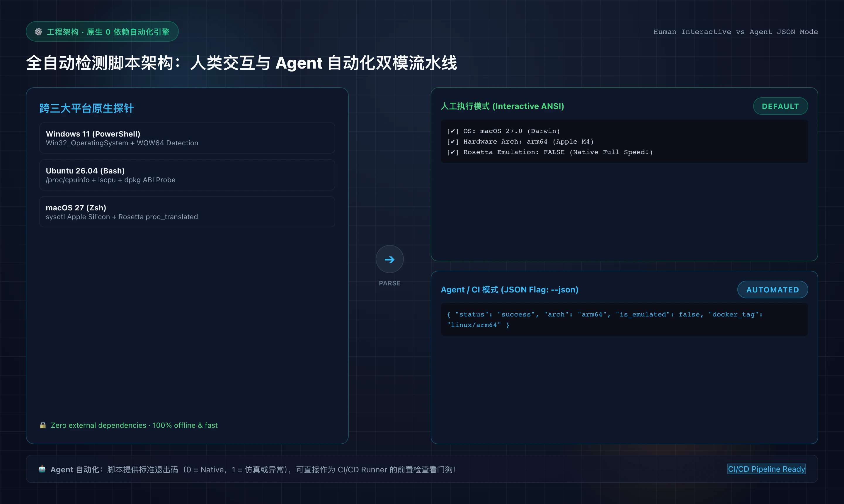Select the Ubuntu 26.04 (Bash) card
Viewport: 844px width, 504px height.
(187, 175)
